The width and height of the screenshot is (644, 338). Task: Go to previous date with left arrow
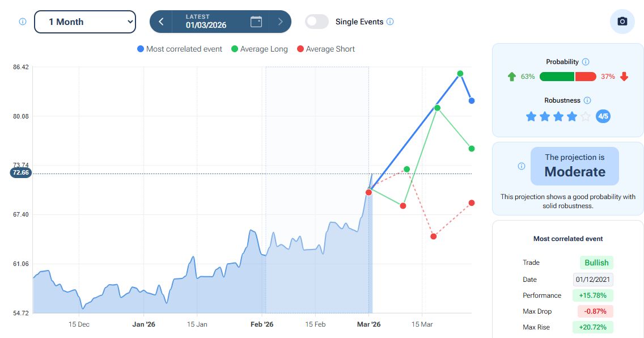point(162,22)
